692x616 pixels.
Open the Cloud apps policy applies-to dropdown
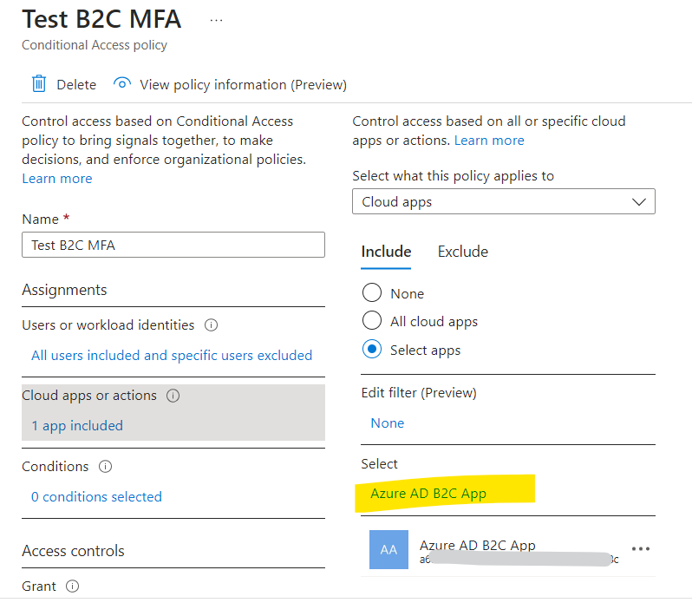(504, 202)
